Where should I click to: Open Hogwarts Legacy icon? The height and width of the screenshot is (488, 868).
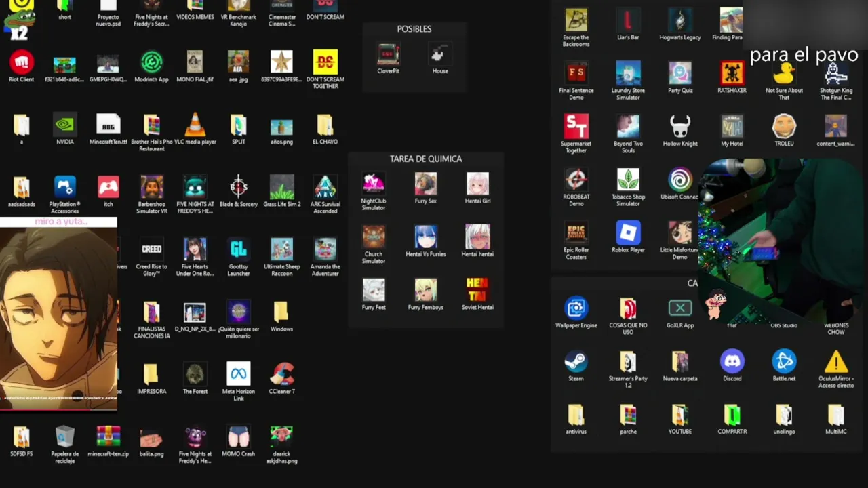679,20
